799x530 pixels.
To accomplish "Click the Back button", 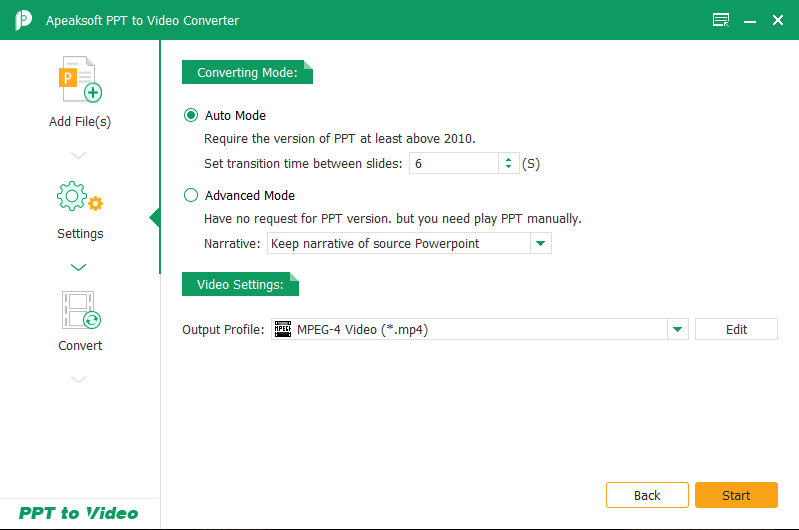I will coord(647,495).
